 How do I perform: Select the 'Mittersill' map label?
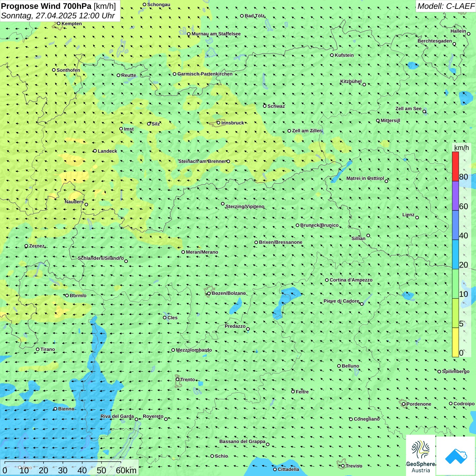(x=390, y=120)
